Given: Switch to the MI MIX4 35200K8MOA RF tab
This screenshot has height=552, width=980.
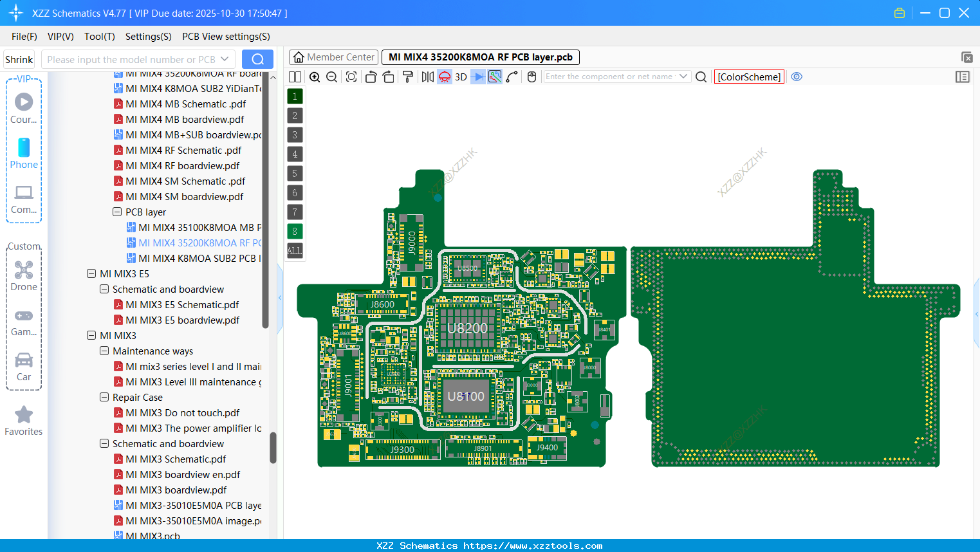Looking at the screenshot, I should coord(479,57).
